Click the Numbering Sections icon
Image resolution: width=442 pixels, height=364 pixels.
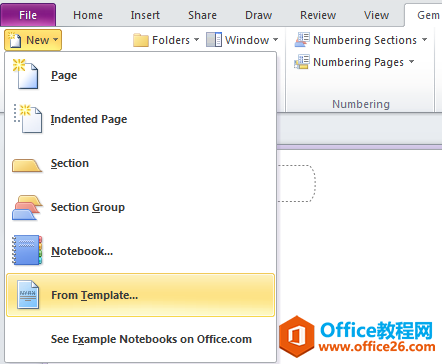point(302,40)
